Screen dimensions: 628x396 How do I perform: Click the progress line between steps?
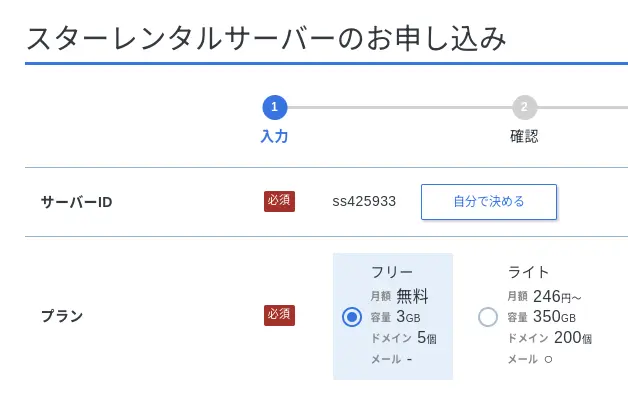400,107
